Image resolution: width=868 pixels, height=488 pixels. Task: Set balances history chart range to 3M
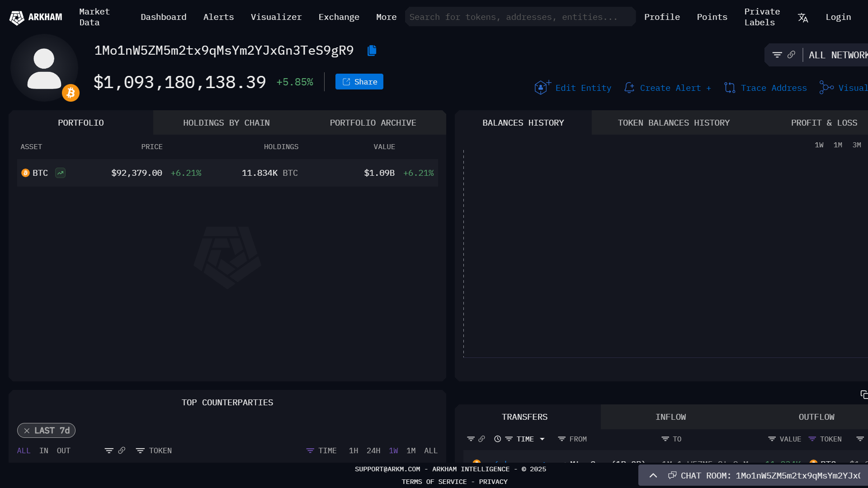click(857, 145)
